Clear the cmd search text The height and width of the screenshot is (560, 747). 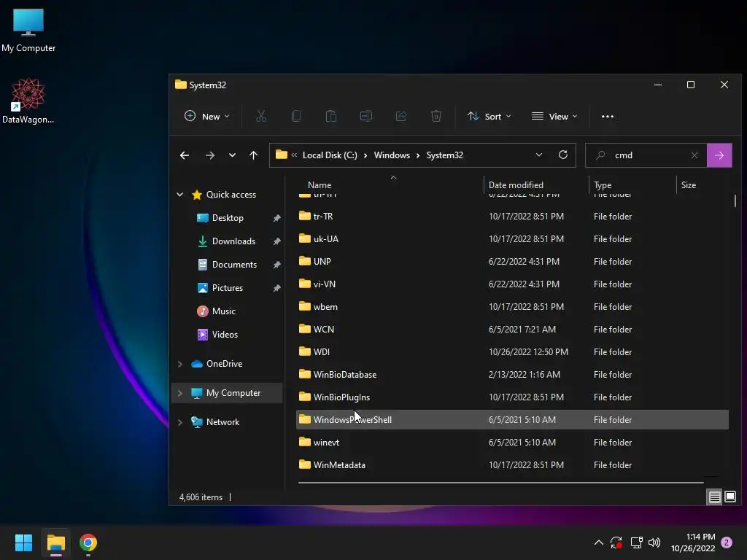point(694,155)
